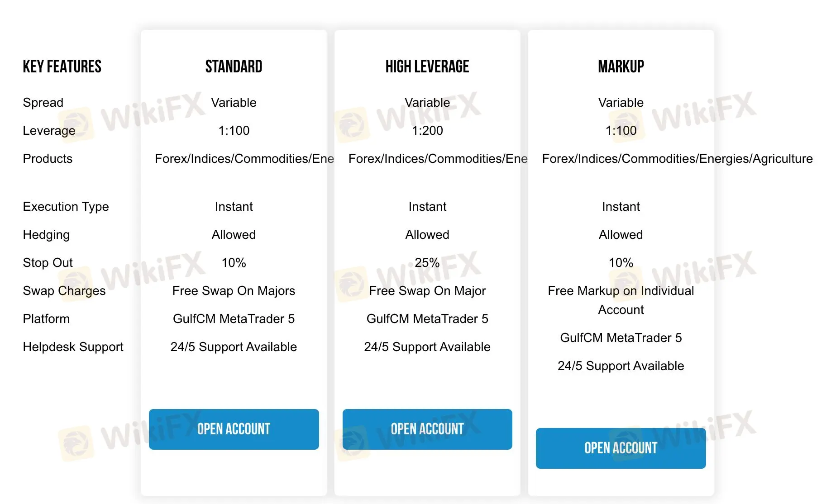
Task: Select the Markup column header
Action: tap(621, 66)
